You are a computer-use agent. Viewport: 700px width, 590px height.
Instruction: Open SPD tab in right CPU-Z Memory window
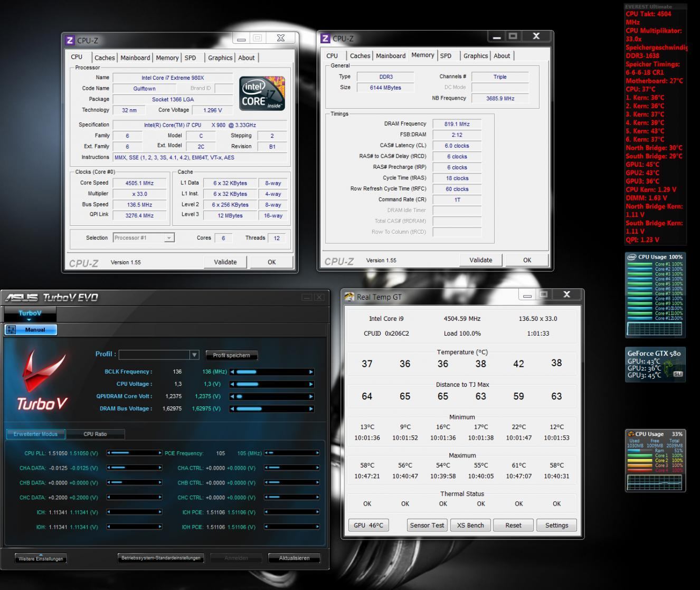446,55
